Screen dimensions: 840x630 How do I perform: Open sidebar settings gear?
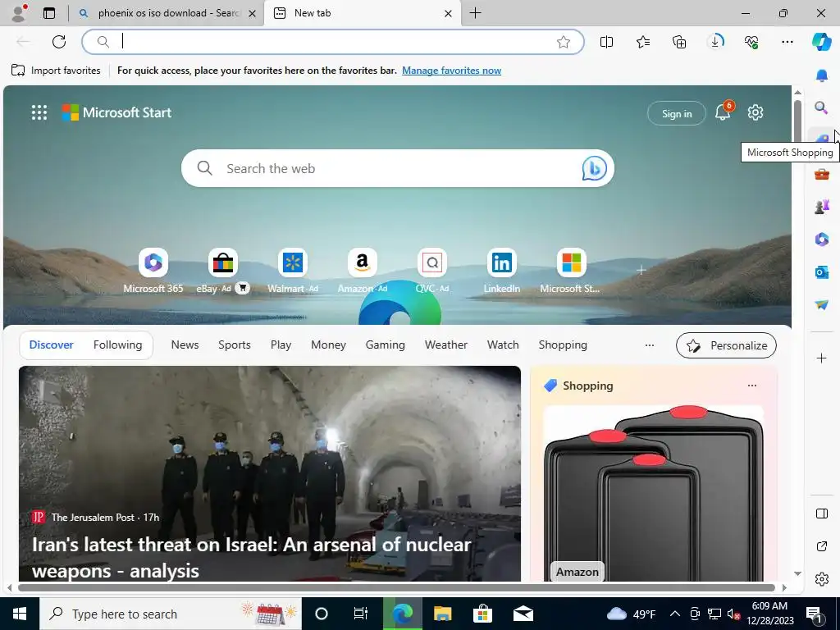coord(822,579)
